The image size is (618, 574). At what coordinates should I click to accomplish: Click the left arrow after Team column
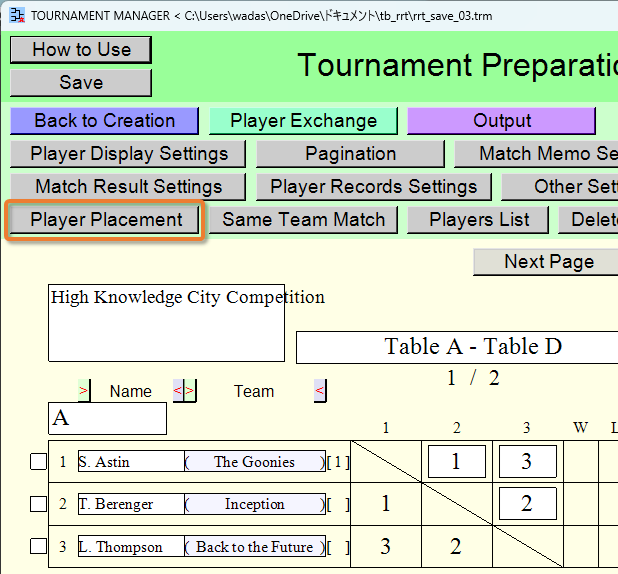point(320,391)
